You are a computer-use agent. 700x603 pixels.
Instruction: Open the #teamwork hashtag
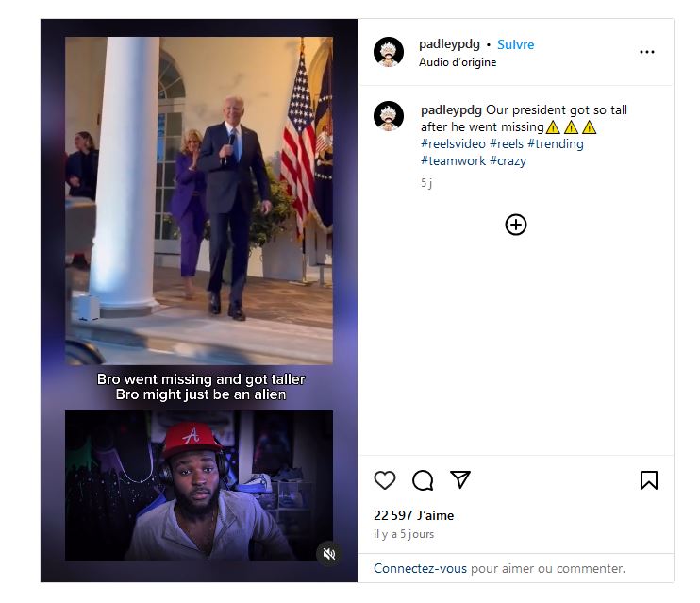[x=453, y=161]
